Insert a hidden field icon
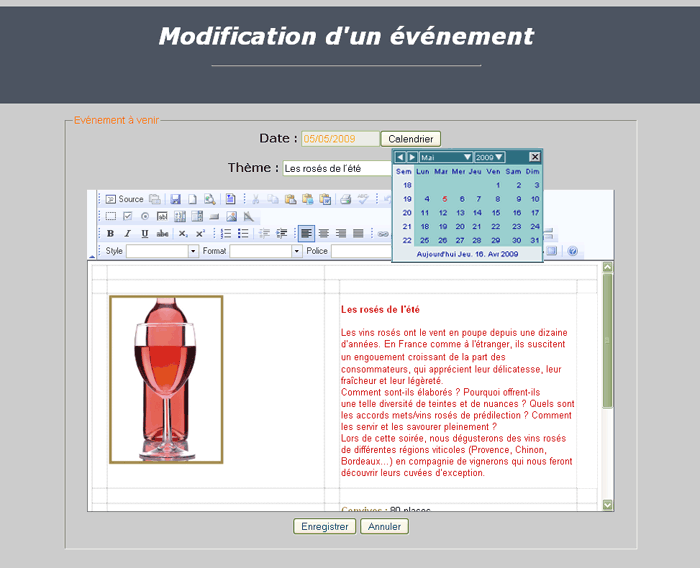Image resolution: width=700 pixels, height=568 pixels. pyautogui.click(x=249, y=217)
